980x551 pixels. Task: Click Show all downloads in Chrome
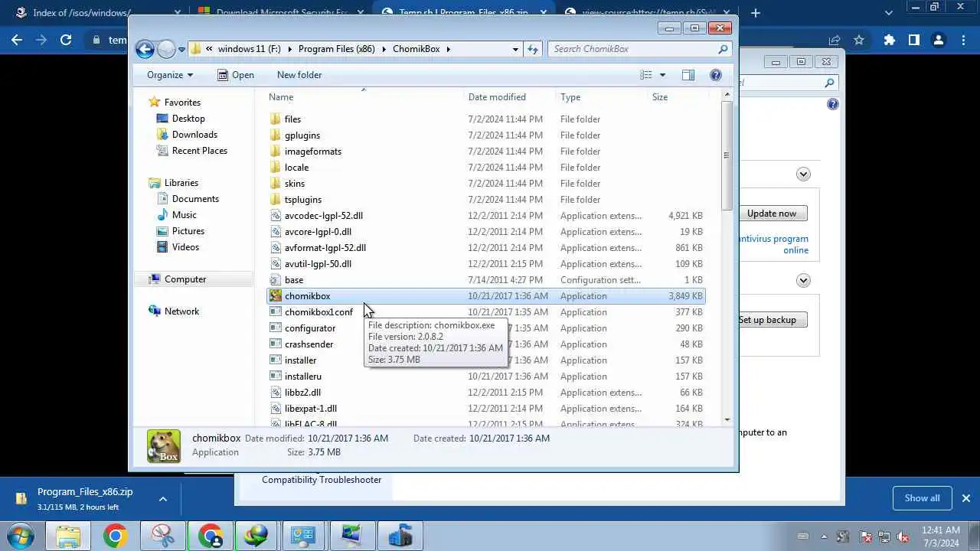[922, 498]
